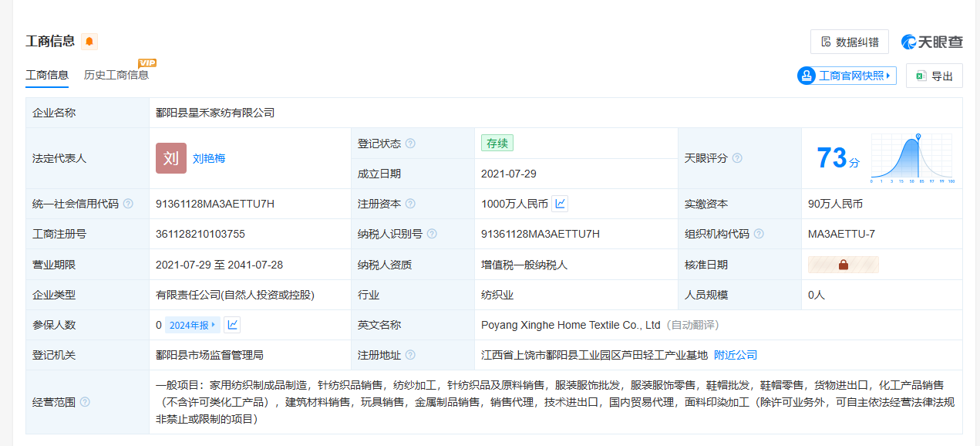Export data with the 导出 button
980x446 pixels.
pyautogui.click(x=934, y=76)
